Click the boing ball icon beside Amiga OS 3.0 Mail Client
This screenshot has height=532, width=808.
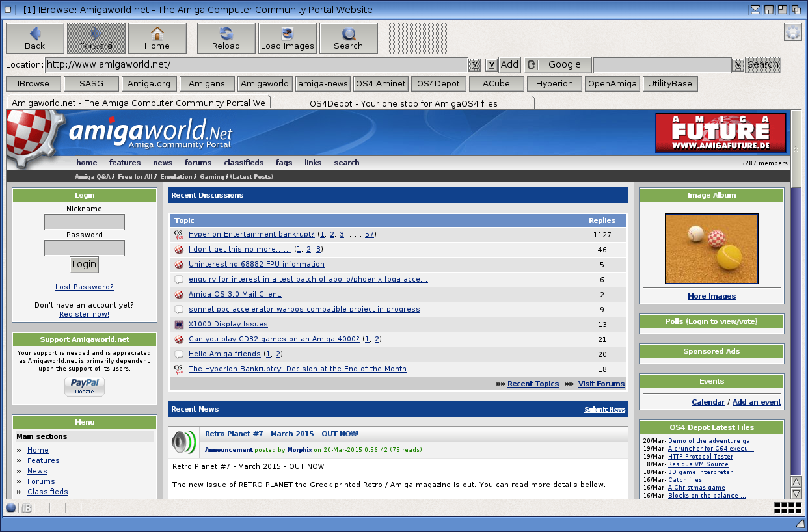pyautogui.click(x=179, y=294)
